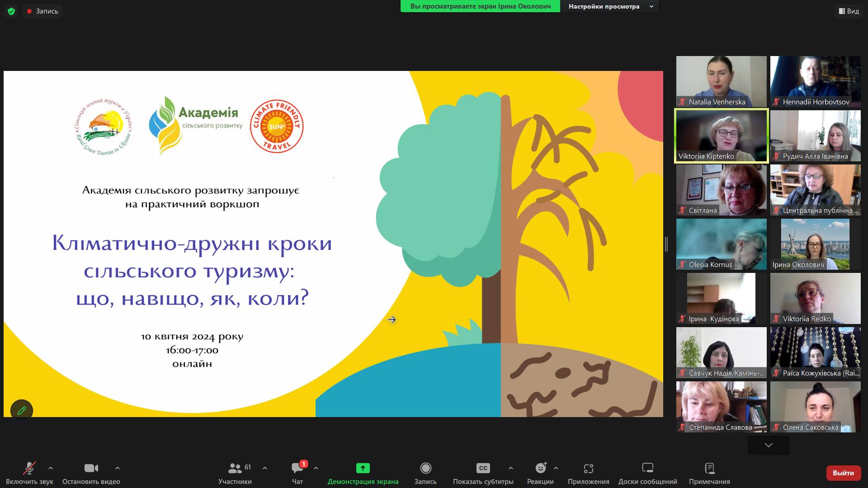Click the green annotation pencil button
This screenshot has height=488, width=868.
point(22,410)
